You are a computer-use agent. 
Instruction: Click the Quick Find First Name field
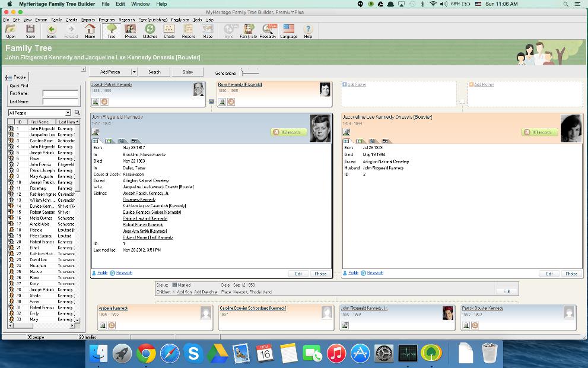60,93
